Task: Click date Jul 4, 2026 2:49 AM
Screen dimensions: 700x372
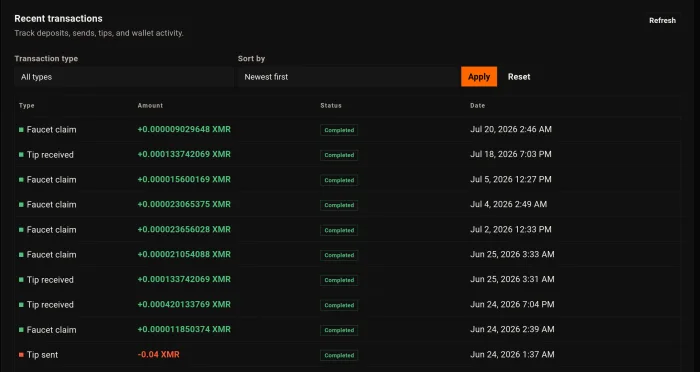Action: pos(508,205)
